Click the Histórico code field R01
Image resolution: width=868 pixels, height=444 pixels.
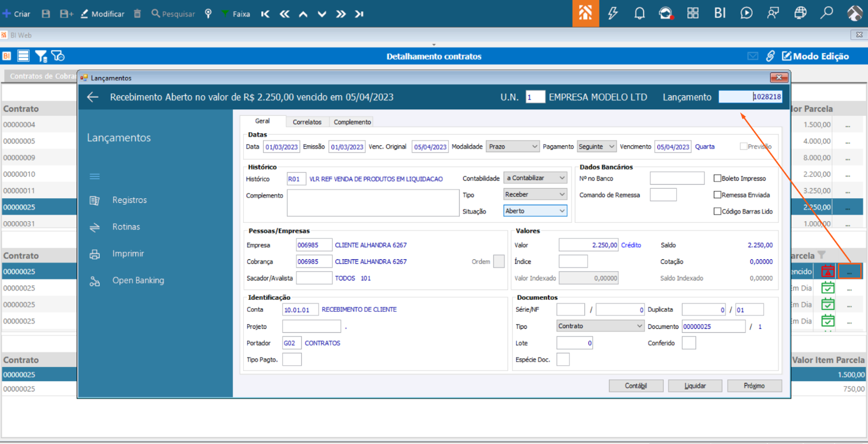click(297, 179)
